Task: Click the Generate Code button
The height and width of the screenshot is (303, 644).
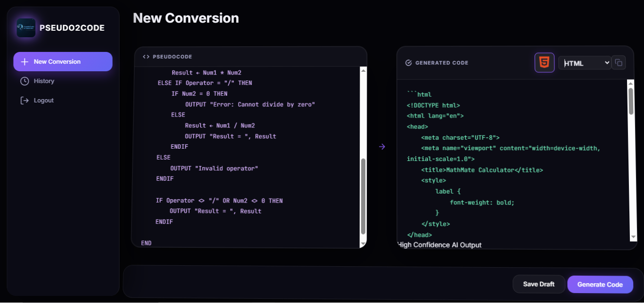Action: point(600,285)
